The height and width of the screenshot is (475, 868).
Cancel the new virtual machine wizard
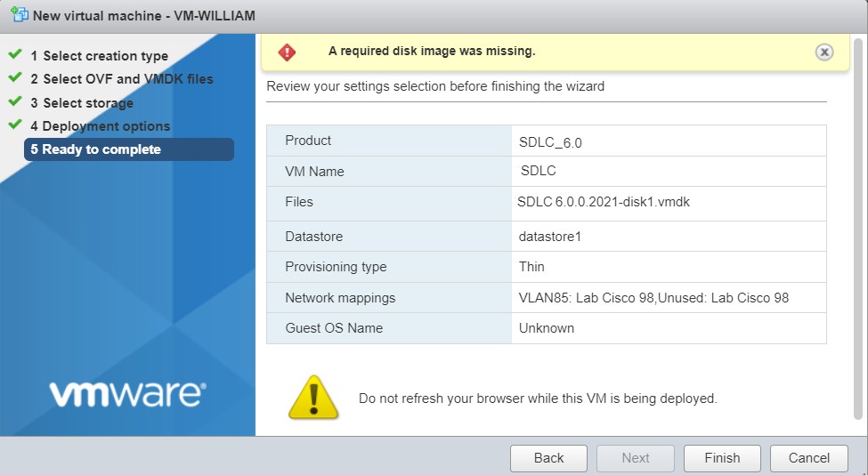click(808, 458)
